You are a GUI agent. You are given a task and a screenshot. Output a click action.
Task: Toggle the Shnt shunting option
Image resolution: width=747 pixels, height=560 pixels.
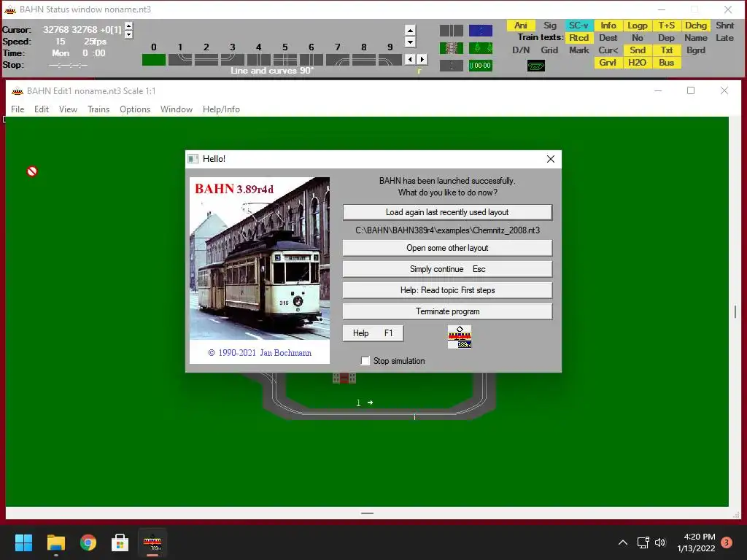coord(724,26)
